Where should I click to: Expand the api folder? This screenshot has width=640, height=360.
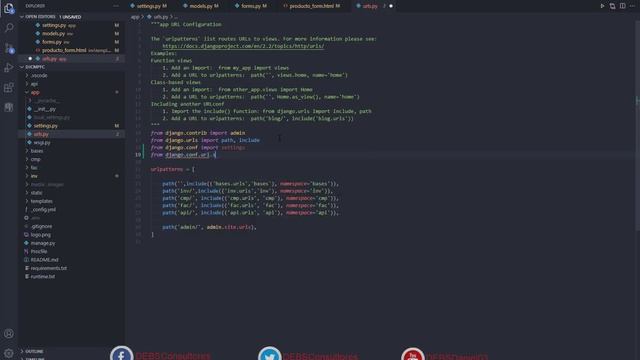coord(27,84)
